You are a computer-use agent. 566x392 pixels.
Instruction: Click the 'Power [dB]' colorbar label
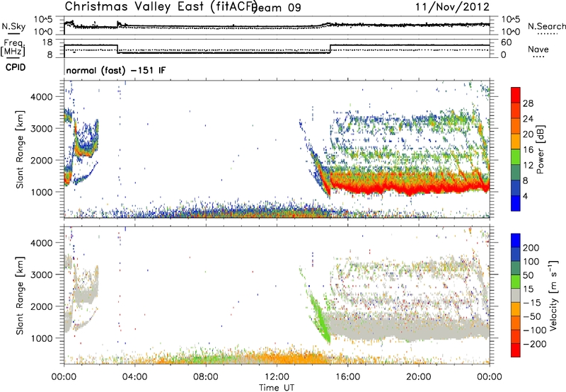(541, 149)
